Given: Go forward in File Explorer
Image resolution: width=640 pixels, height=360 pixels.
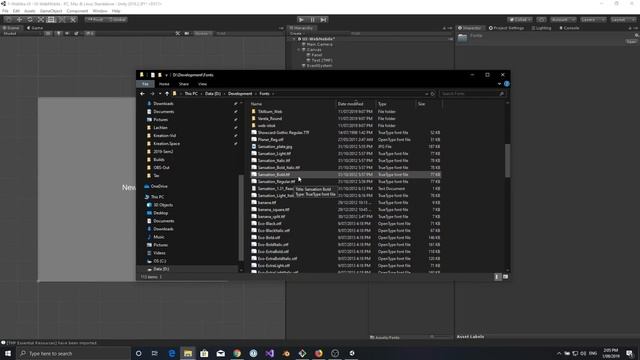Looking at the screenshot, I should tap(152, 94).
